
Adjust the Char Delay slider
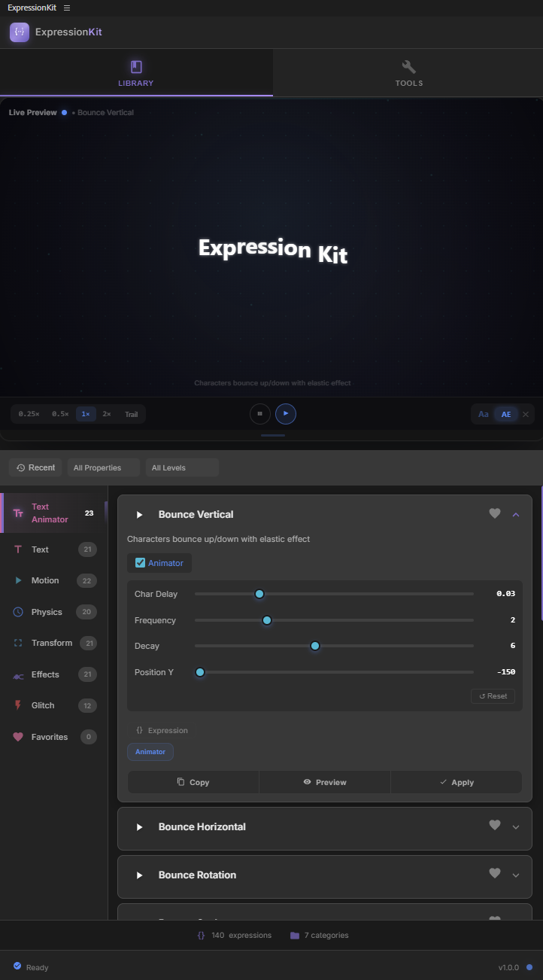(259, 594)
